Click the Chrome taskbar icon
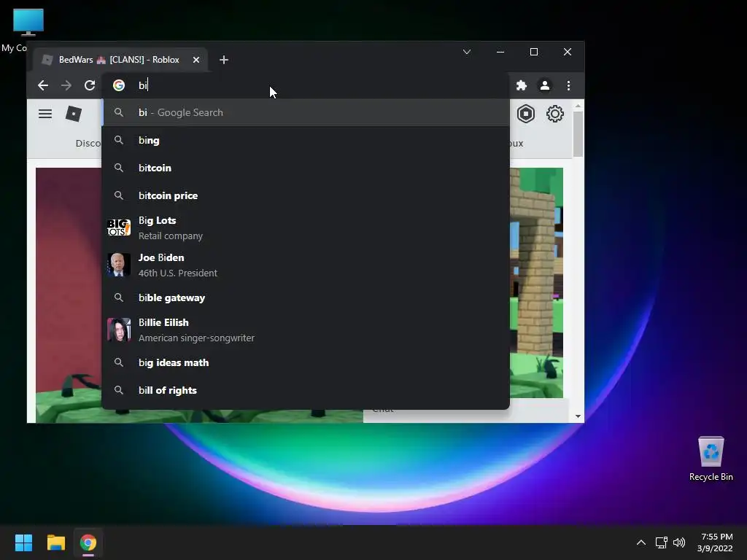Screen dimensions: 747x560 pos(88,542)
